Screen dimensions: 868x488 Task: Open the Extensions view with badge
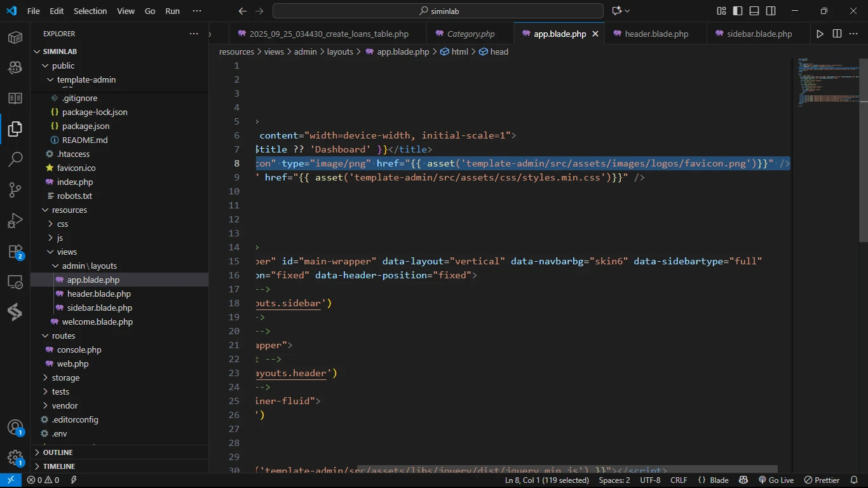(x=15, y=252)
